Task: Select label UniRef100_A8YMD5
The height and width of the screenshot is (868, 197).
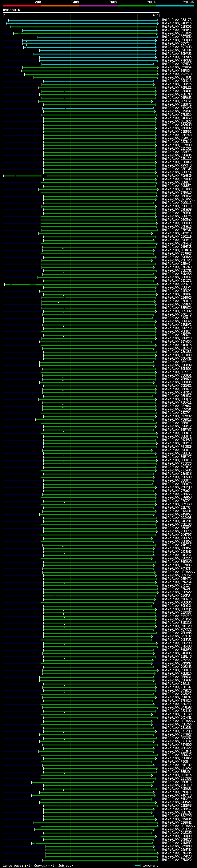Action: pos(177,745)
